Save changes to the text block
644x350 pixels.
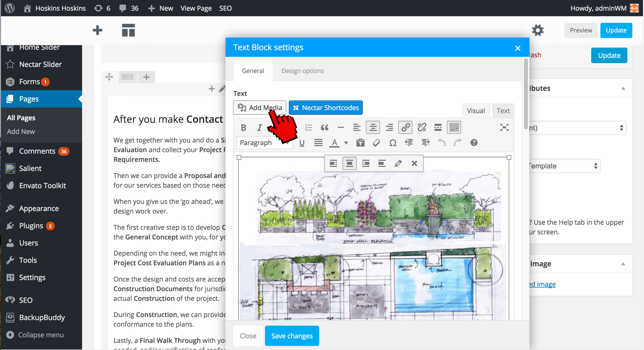click(292, 336)
